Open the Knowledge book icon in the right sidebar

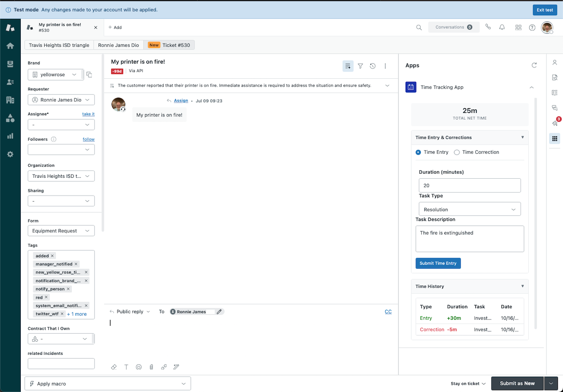tap(555, 92)
